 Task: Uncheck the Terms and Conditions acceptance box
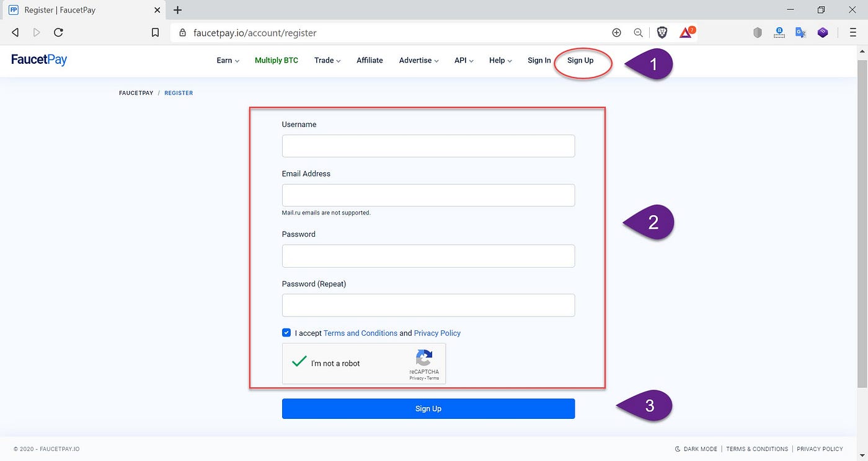[x=286, y=333]
